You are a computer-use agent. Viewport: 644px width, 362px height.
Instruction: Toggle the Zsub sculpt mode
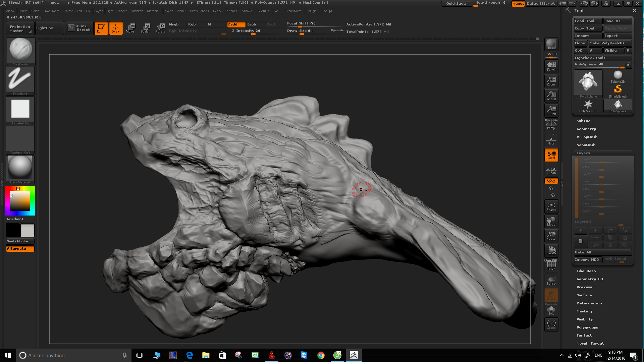[x=252, y=24]
